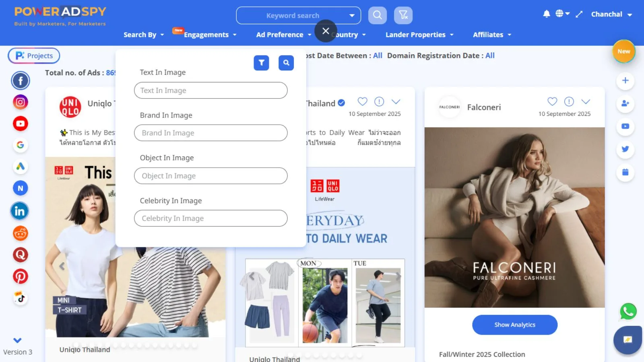Open info icon on Falconeri ad
The image size is (644, 362).
569,101
